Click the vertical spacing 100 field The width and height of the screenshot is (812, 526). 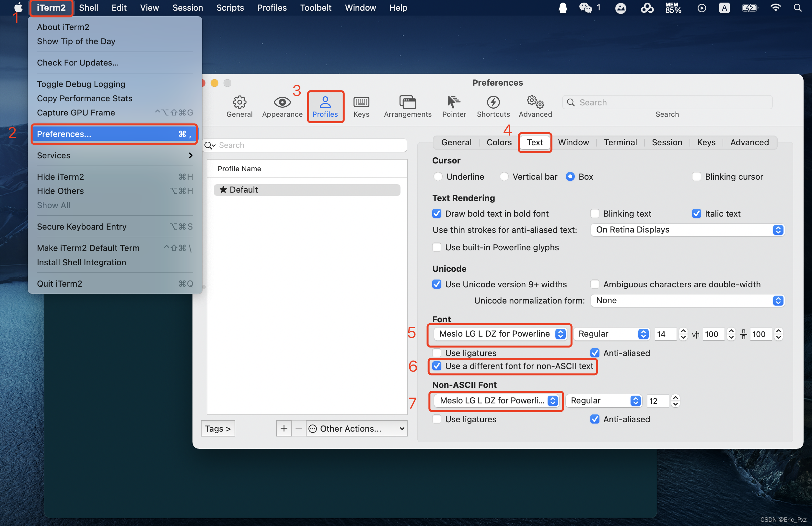pos(760,334)
